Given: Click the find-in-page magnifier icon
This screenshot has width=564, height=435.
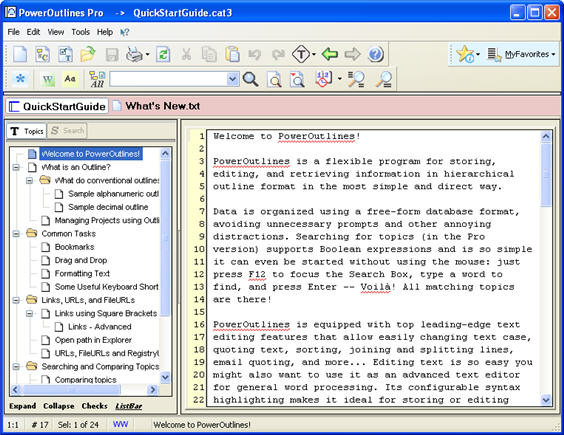Looking at the screenshot, I should click(274, 79).
